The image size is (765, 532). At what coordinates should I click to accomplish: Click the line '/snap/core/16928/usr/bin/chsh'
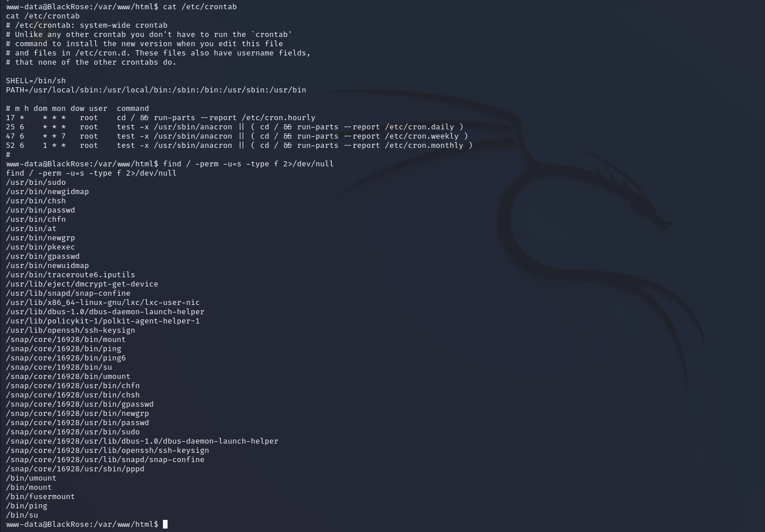tap(73, 395)
